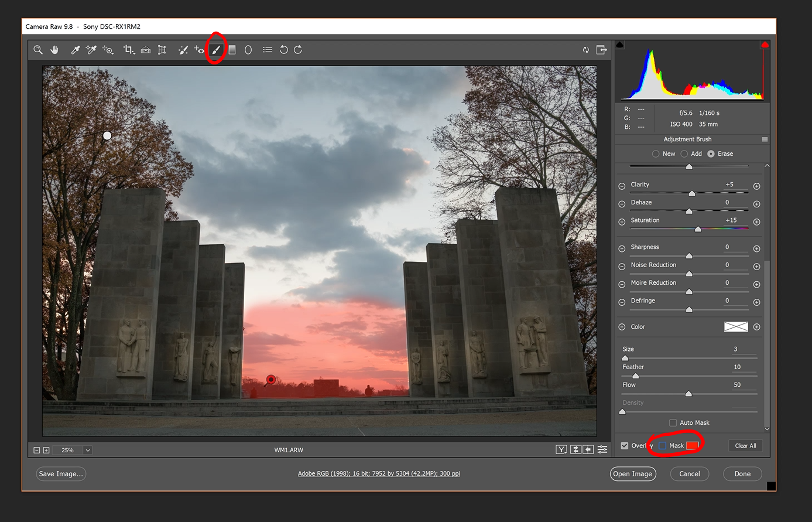Select the red adjustment brush pin on image
Image resolution: width=812 pixels, height=522 pixels.
coord(271,379)
